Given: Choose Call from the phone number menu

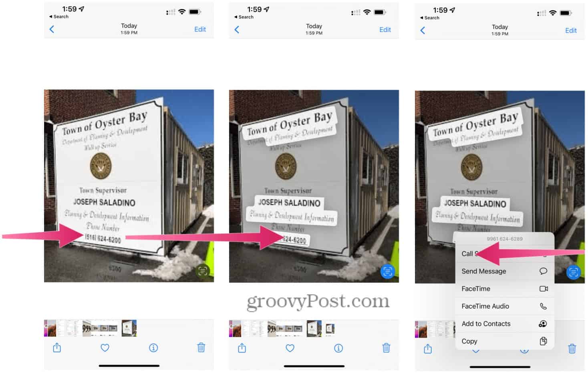Looking at the screenshot, I should coord(505,254).
